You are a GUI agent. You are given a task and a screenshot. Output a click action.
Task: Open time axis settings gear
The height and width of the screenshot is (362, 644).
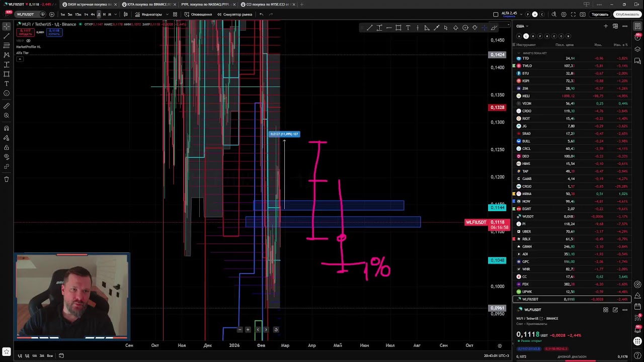click(x=500, y=345)
